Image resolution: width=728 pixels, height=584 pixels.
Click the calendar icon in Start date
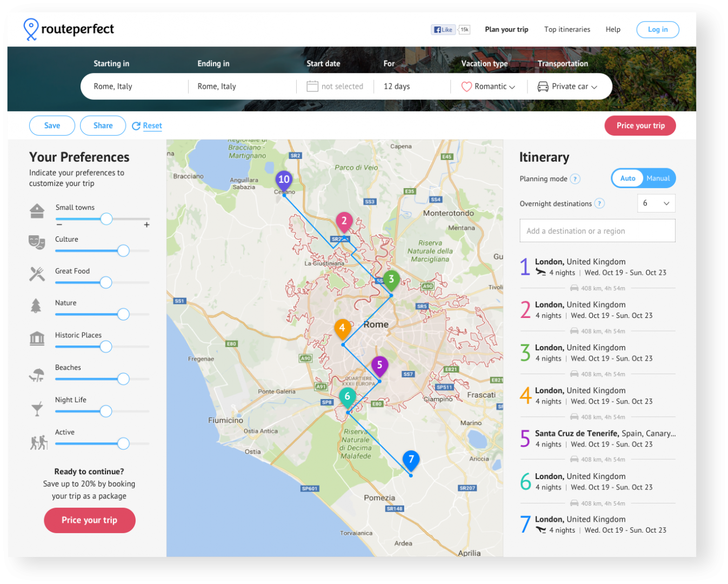coord(312,86)
